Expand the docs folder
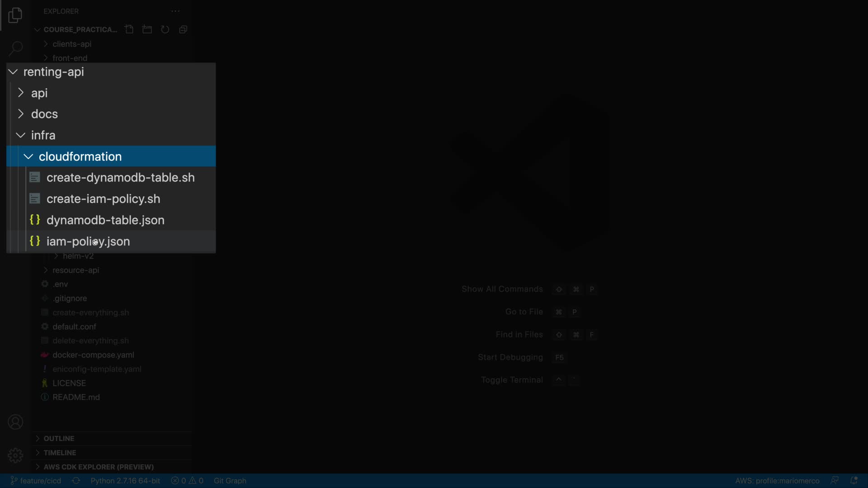Viewport: 868px width, 488px height. 44,114
